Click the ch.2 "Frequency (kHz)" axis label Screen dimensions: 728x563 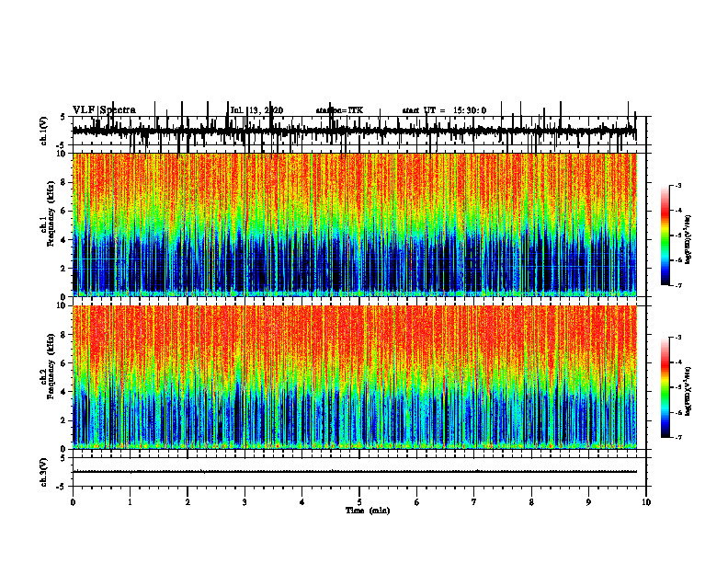point(51,365)
